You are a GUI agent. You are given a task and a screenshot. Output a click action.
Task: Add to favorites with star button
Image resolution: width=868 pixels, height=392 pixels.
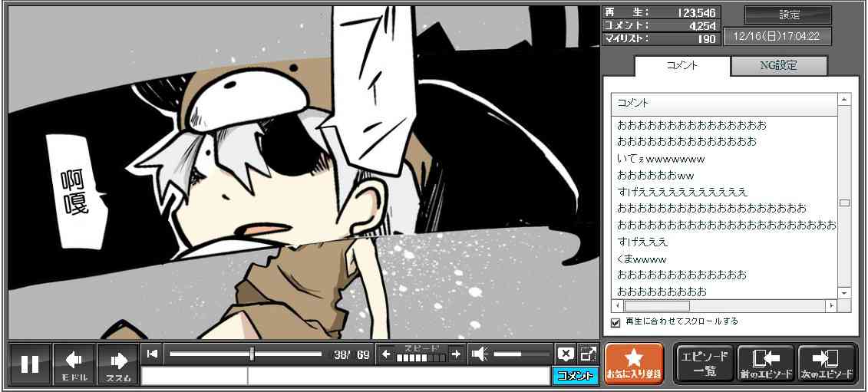point(634,364)
